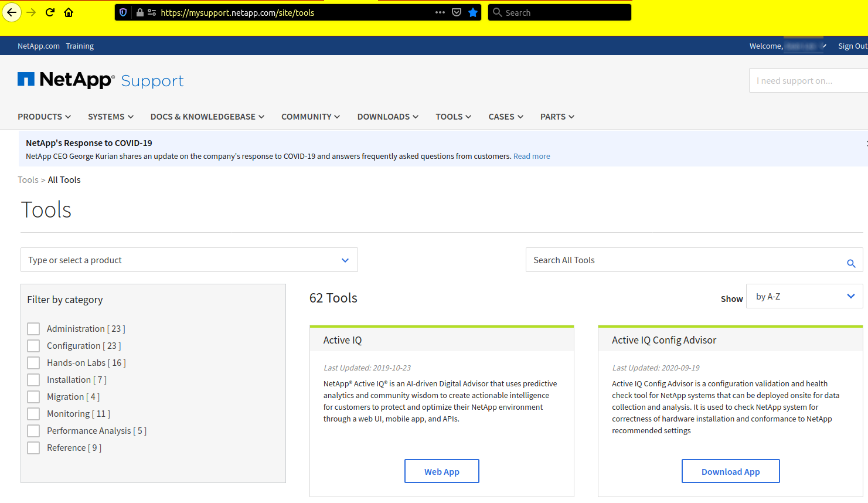The height and width of the screenshot is (503, 868).
Task: Open the Show by A-Z sort dropdown
Action: [x=804, y=296]
